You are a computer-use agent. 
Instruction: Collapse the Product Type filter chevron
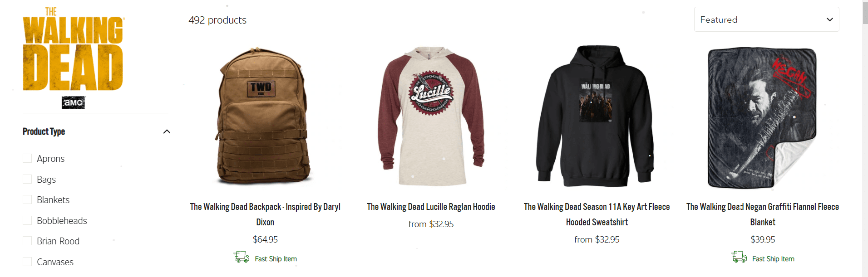[x=167, y=131]
